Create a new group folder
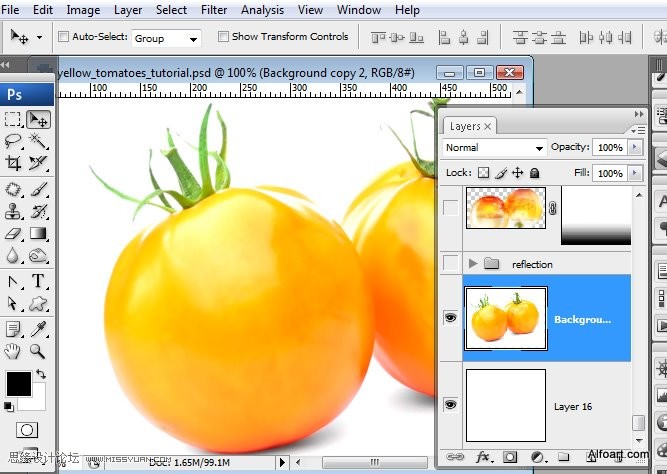 pyautogui.click(x=564, y=457)
